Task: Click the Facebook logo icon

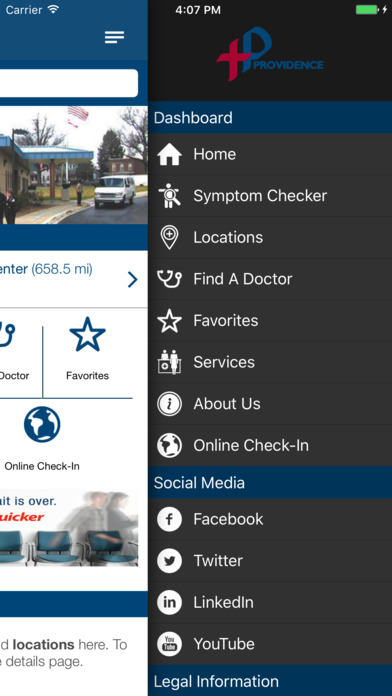Action: pyautogui.click(x=169, y=519)
